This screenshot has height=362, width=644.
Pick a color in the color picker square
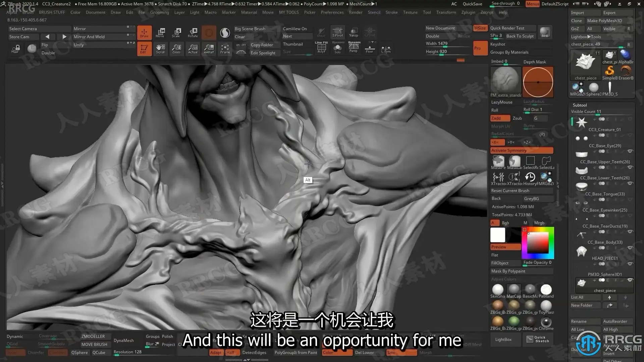pyautogui.click(x=538, y=243)
